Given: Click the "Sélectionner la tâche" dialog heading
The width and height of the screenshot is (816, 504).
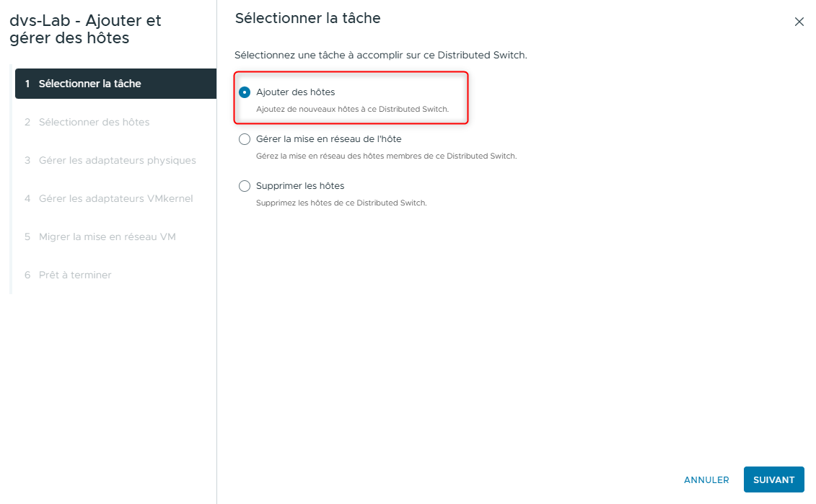Looking at the screenshot, I should click(307, 18).
